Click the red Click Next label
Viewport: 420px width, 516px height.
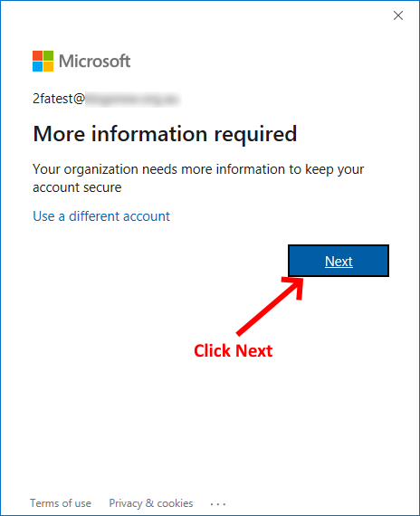pyautogui.click(x=233, y=350)
